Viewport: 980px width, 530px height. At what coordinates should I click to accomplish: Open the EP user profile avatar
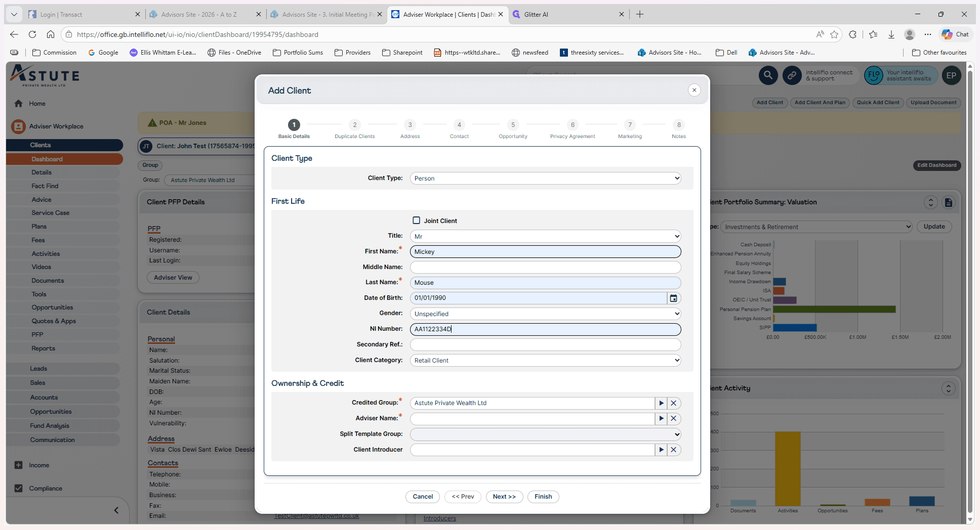point(951,75)
